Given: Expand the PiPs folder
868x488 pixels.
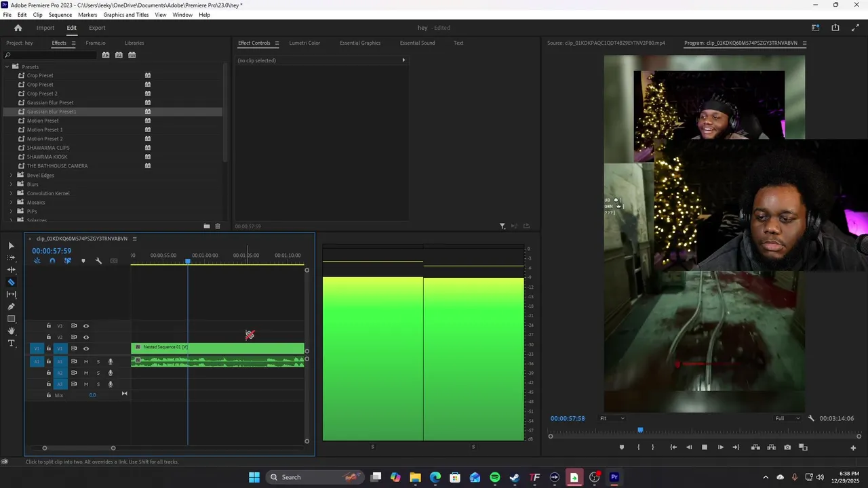Looking at the screenshot, I should pos(11,211).
